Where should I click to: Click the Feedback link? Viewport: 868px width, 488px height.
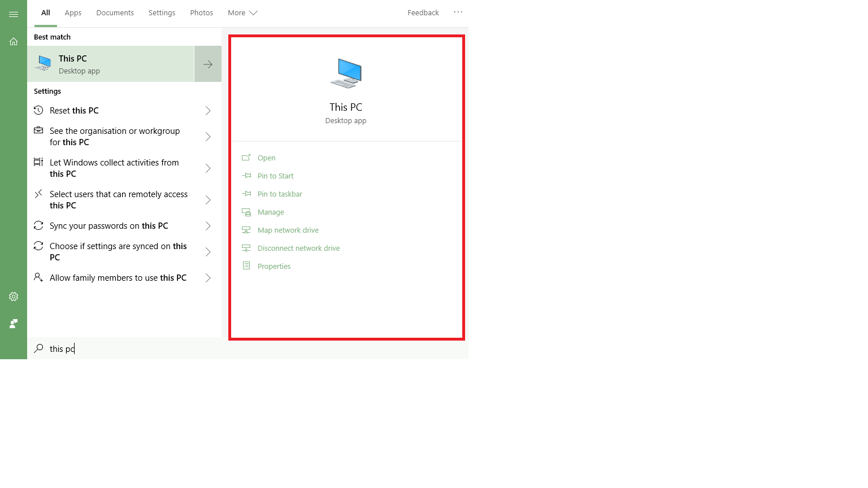[x=423, y=12]
